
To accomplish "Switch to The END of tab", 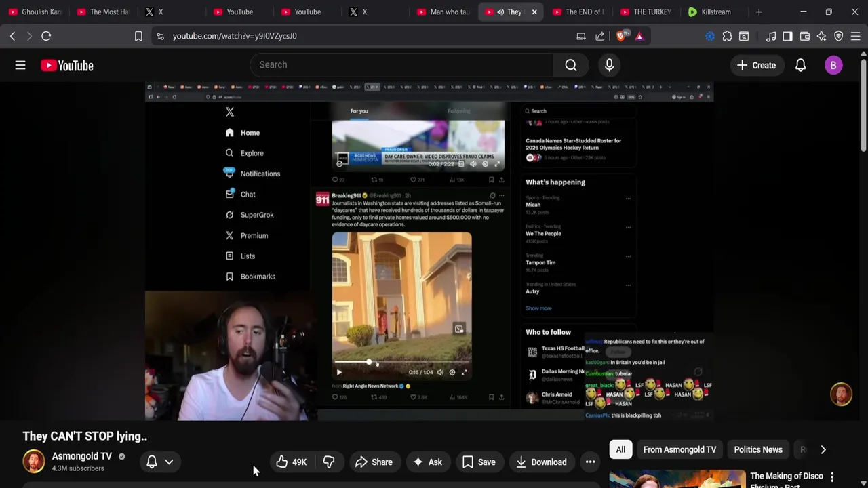I will (578, 12).
